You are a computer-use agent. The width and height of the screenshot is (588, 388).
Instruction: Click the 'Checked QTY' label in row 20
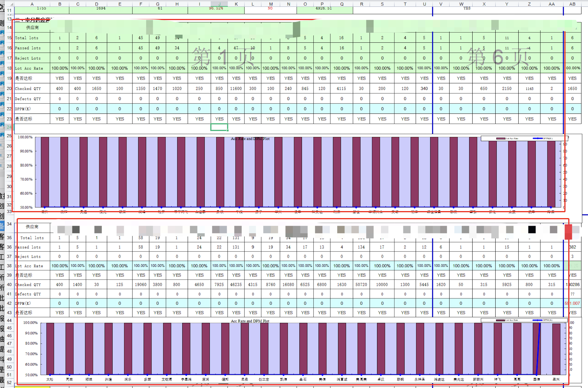point(28,88)
